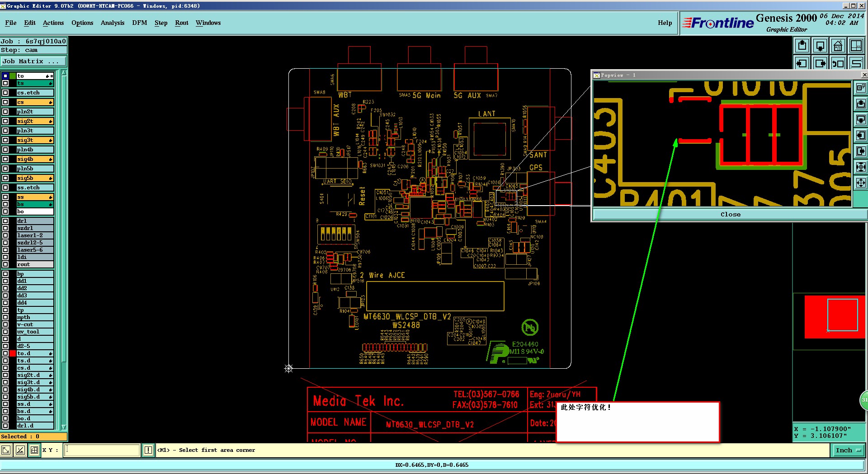868x474 pixels.
Task: Click Popview pan up icon
Action: pyautogui.click(x=861, y=103)
